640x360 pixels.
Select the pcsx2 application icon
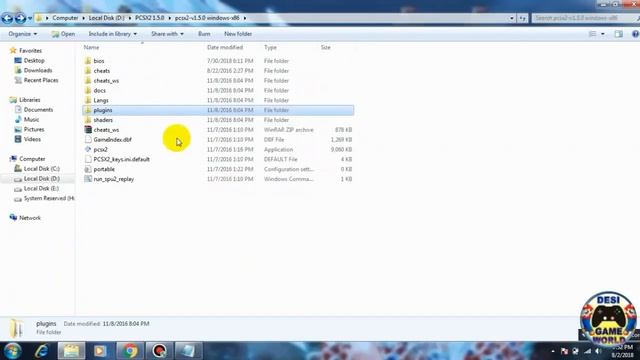click(x=88, y=149)
